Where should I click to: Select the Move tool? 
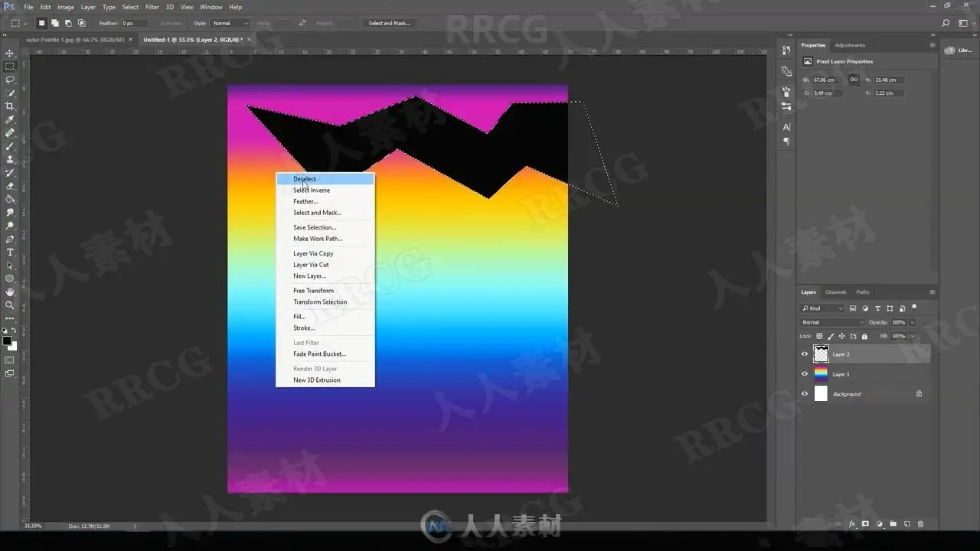click(x=10, y=53)
